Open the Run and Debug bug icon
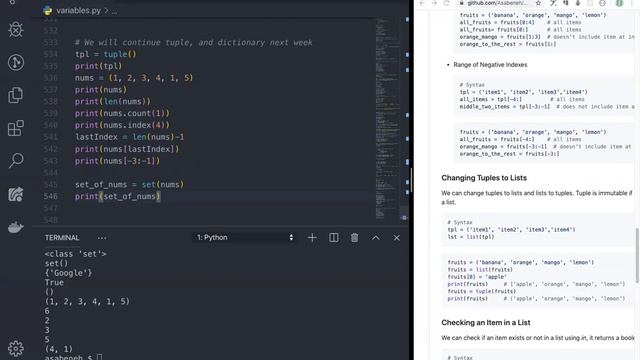640x360 pixels. [x=16, y=29]
